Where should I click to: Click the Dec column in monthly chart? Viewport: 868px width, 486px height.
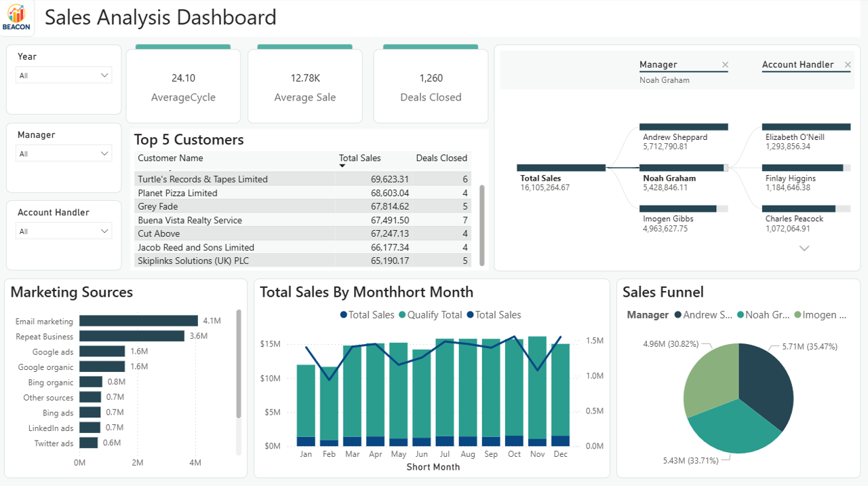pyautogui.click(x=561, y=395)
